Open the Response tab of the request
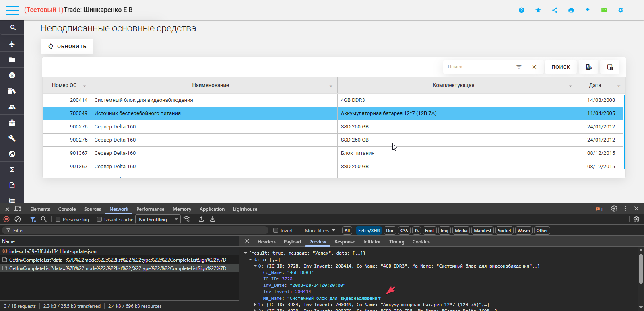Image resolution: width=644 pixels, height=311 pixels. tap(345, 242)
